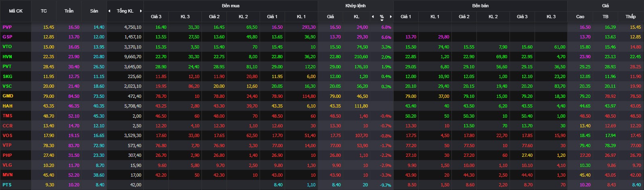
Task: Click PVP percent change 6.8%
Action: [386, 27]
